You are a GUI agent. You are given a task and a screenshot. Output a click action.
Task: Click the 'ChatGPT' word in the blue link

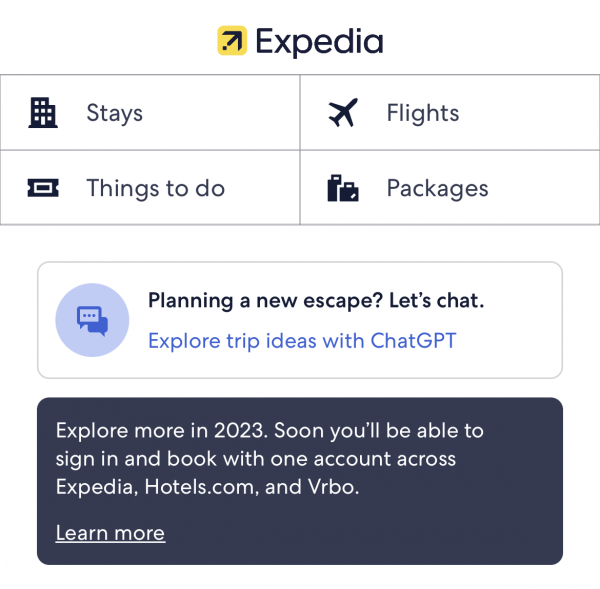[x=413, y=340]
